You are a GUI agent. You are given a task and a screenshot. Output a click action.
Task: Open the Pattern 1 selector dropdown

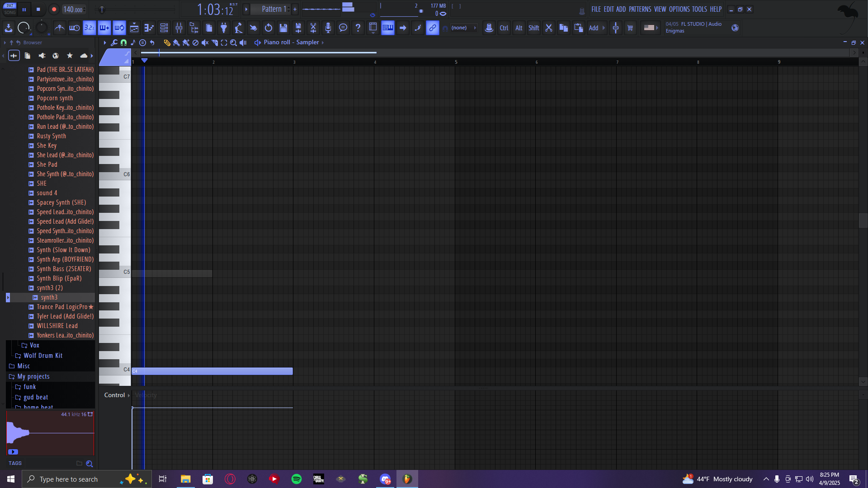[274, 9]
